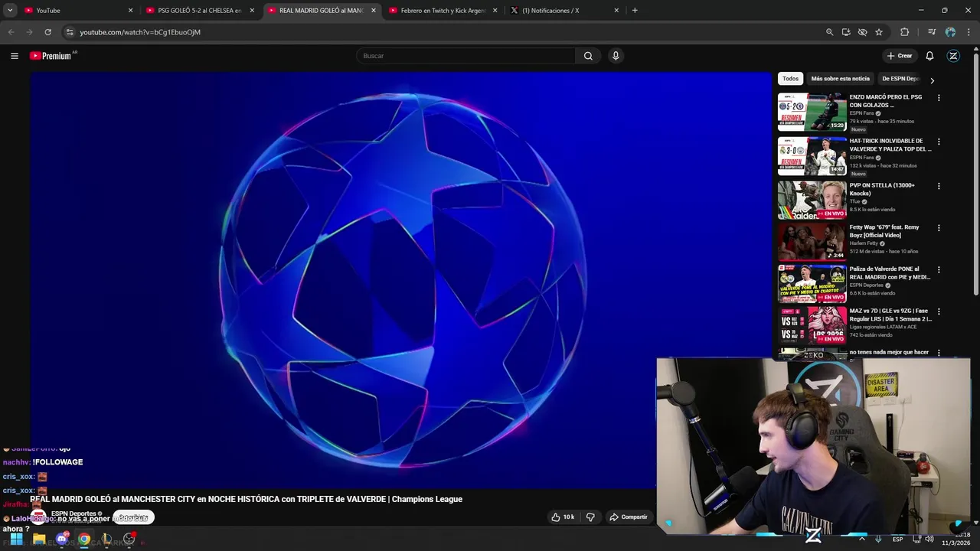Screen dimensions: 980x551
Task: Click the ESP language indicator in tray
Action: (897, 540)
